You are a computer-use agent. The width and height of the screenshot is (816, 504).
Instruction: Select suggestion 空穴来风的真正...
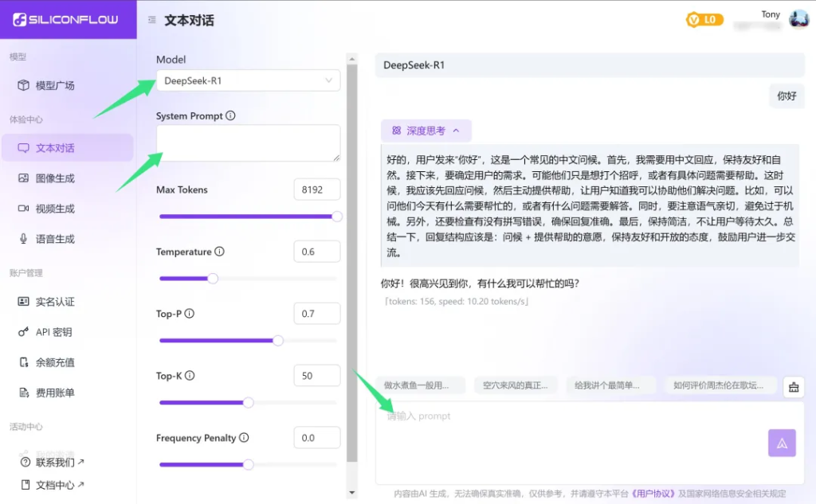click(516, 385)
